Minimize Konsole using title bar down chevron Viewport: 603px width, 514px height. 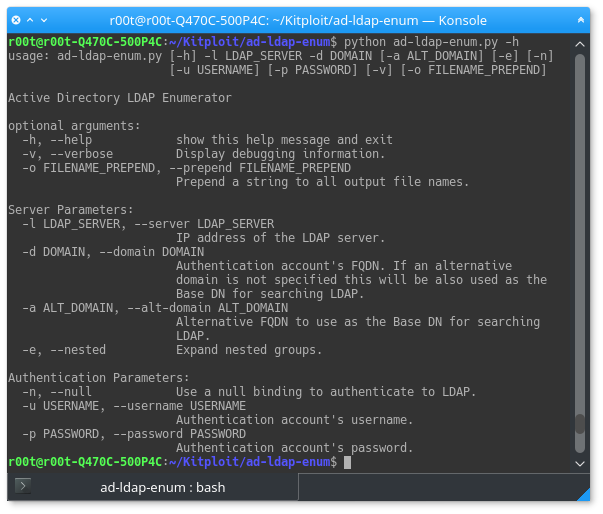click(44, 20)
